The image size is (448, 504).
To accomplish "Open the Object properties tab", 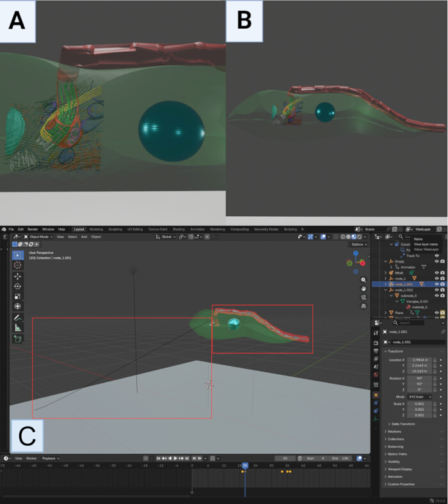I will click(376, 395).
